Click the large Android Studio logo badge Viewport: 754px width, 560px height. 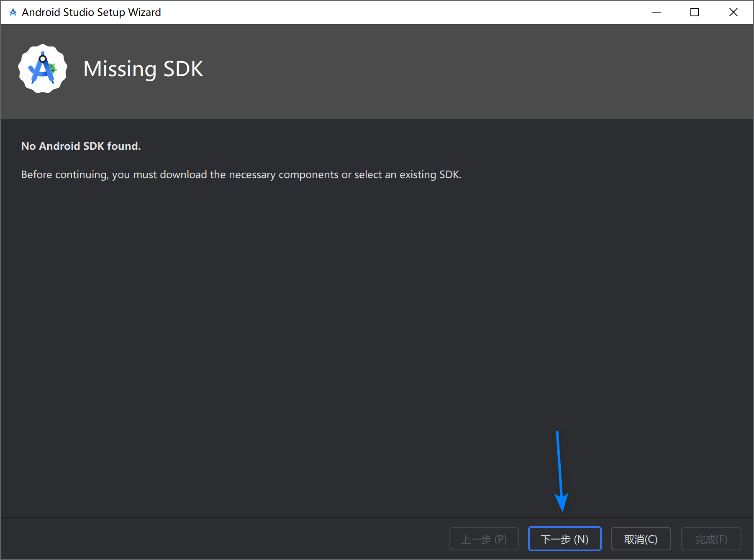tap(42, 69)
